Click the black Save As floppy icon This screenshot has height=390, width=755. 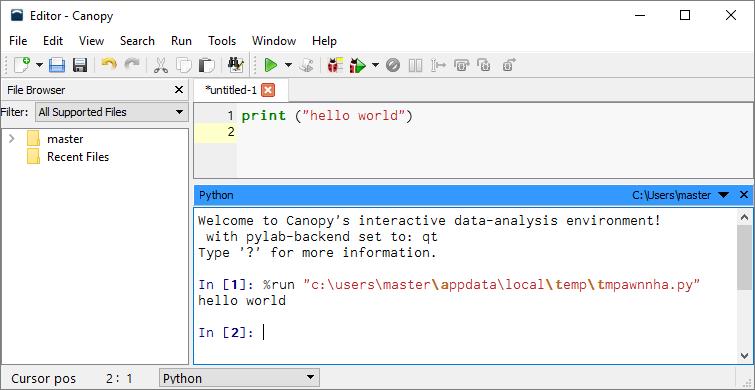(80, 65)
